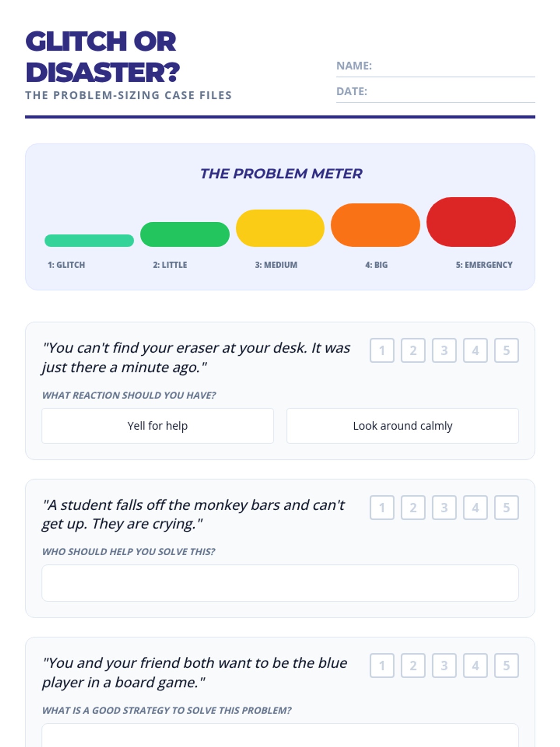Viewport: 560px width, 747px height.
Task: Rate the blue player problem as 2
Action: click(413, 665)
